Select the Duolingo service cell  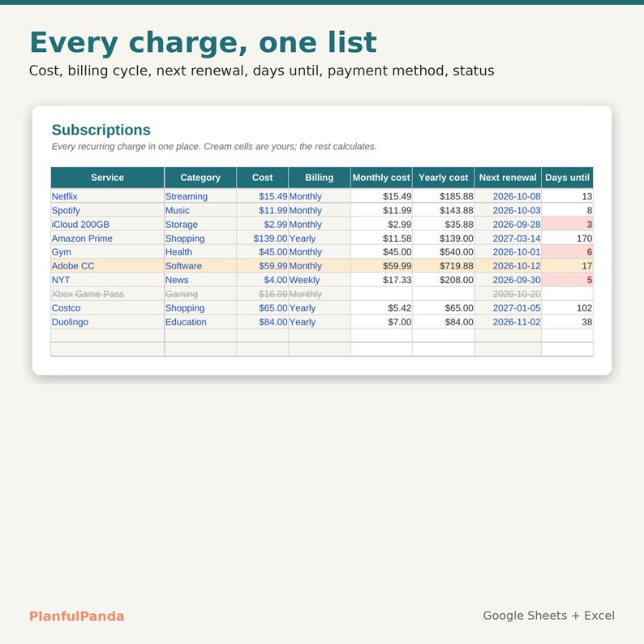point(108,321)
